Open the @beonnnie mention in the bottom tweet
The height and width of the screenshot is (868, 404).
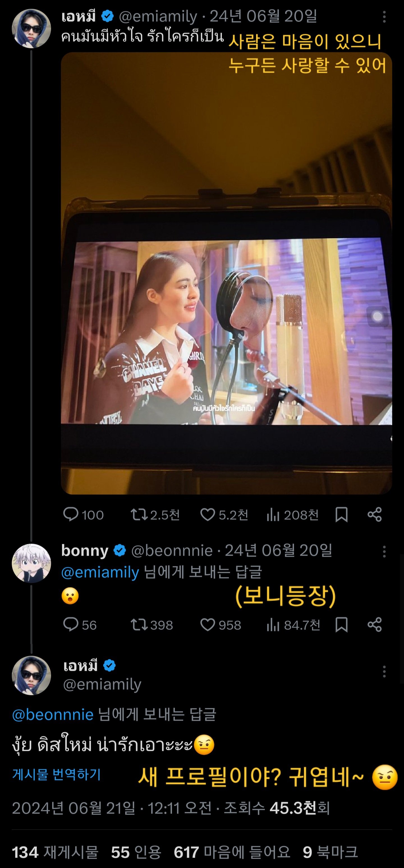pyautogui.click(x=53, y=715)
